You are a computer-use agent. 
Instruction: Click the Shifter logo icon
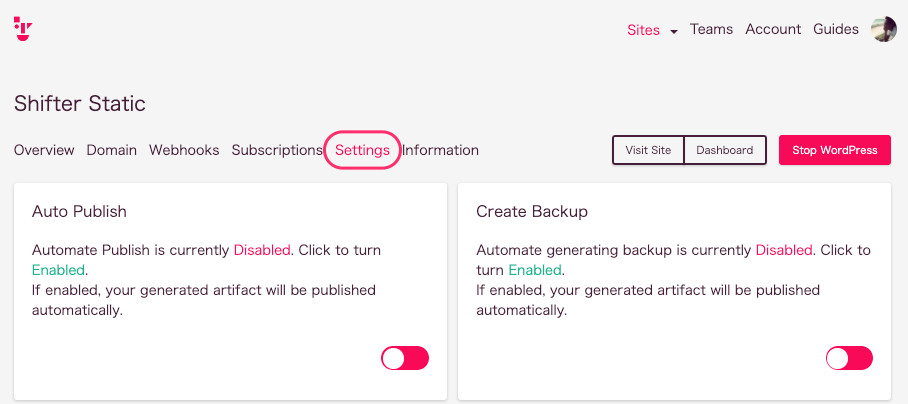click(23, 29)
